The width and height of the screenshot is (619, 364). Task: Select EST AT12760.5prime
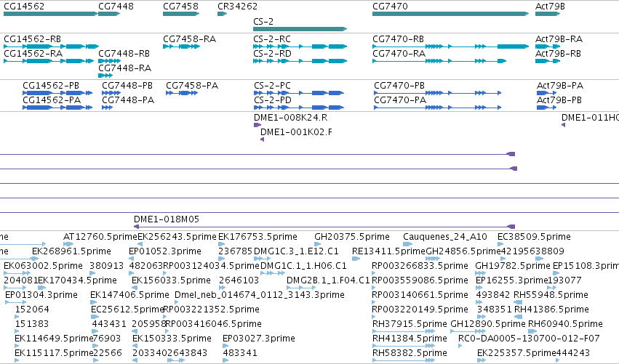(x=68, y=245)
